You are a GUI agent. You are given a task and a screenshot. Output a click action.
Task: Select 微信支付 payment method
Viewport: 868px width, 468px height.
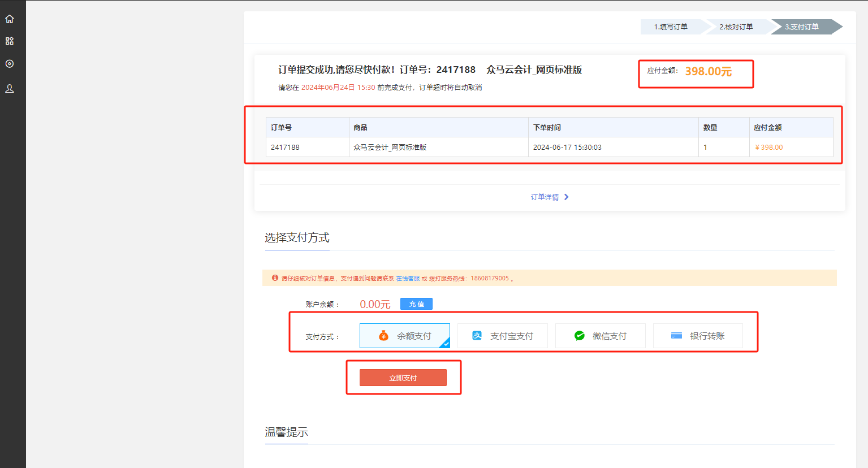click(601, 336)
